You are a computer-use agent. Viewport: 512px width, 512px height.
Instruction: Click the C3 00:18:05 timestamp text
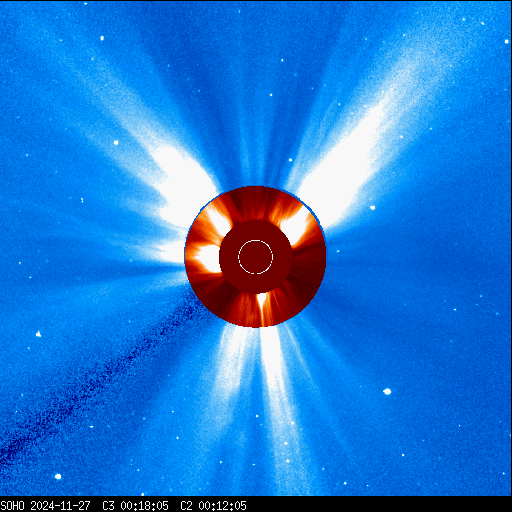135,506
